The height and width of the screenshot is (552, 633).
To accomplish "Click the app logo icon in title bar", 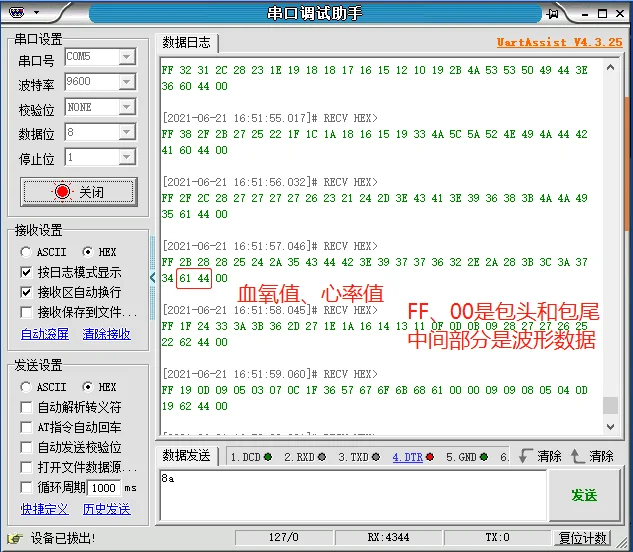I will (x=12, y=13).
